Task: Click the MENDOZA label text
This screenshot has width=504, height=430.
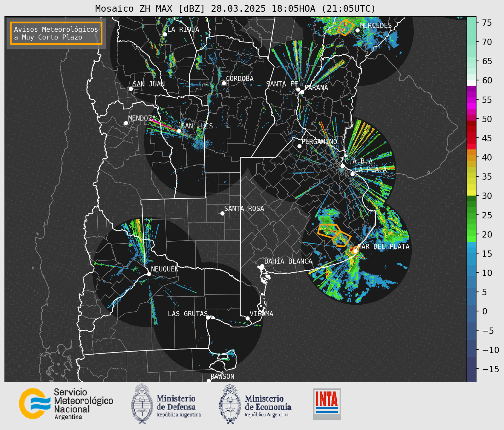Action: click(142, 118)
